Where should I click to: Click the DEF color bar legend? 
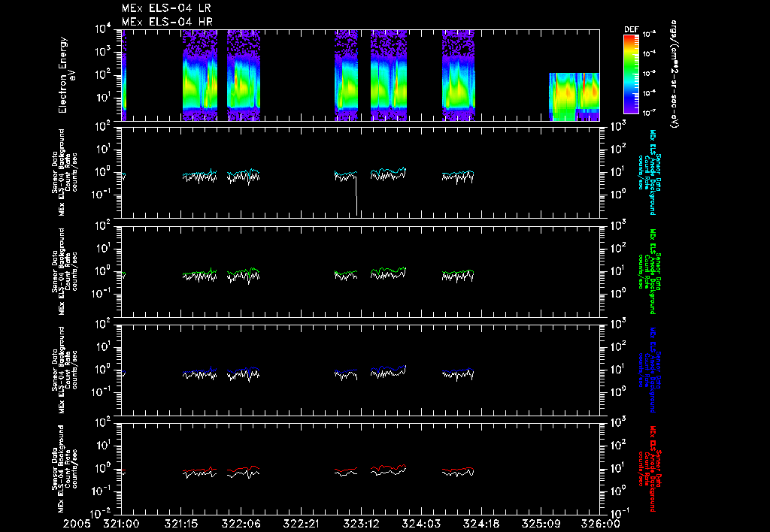click(x=631, y=74)
